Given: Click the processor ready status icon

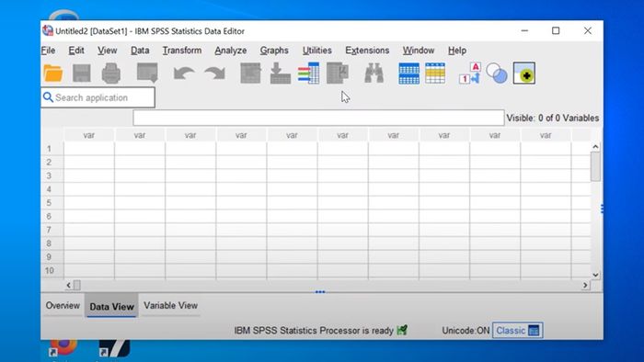Looking at the screenshot, I should 402,330.
